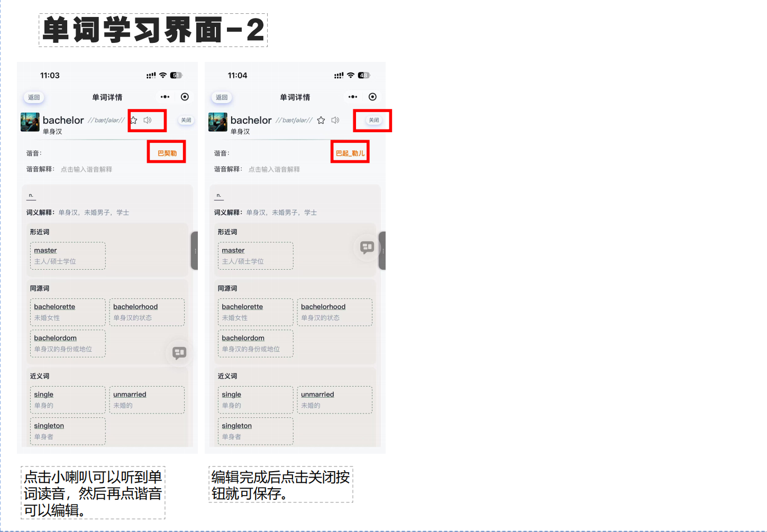Click 点击输入谐音解释 field in left screen
767x532 pixels.
(x=86, y=170)
